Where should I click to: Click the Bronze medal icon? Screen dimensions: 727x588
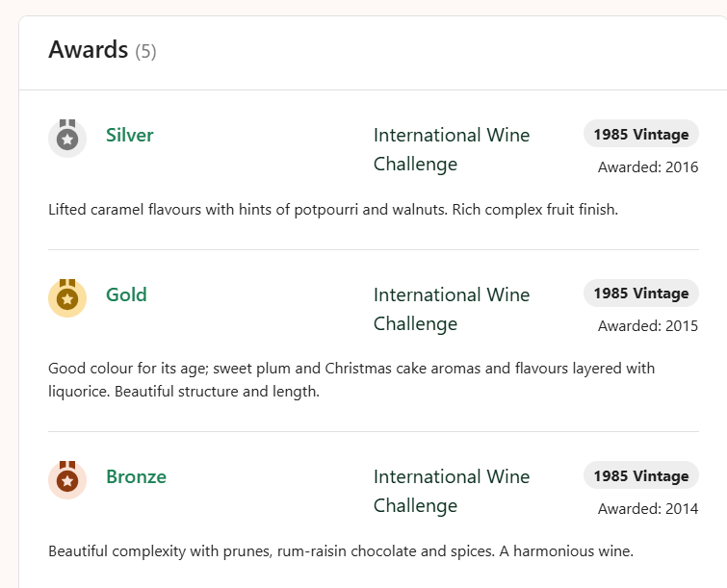tap(67, 479)
